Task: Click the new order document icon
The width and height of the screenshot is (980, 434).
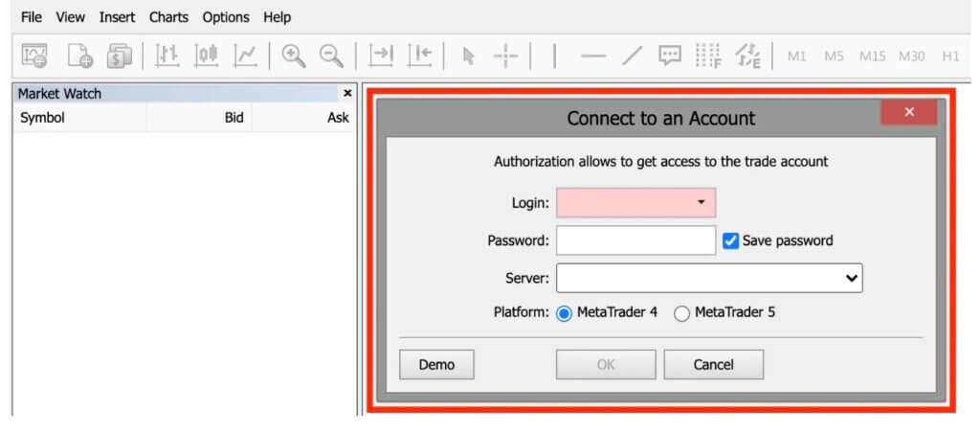Action: [79, 57]
